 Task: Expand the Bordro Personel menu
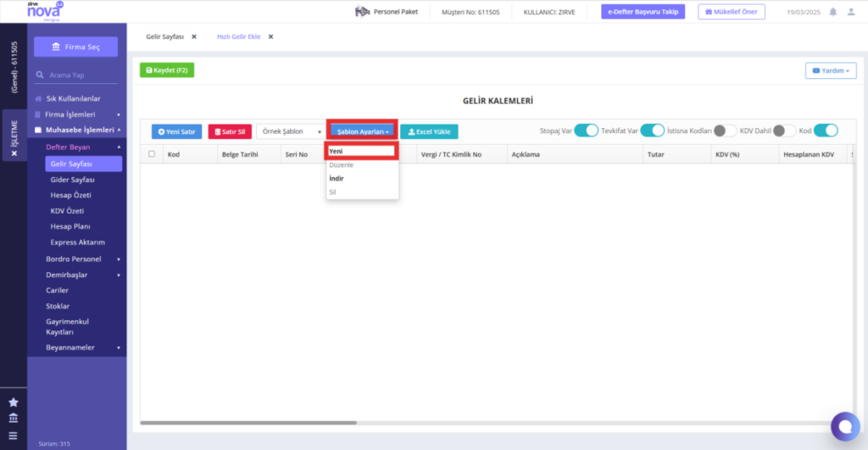coord(119,259)
